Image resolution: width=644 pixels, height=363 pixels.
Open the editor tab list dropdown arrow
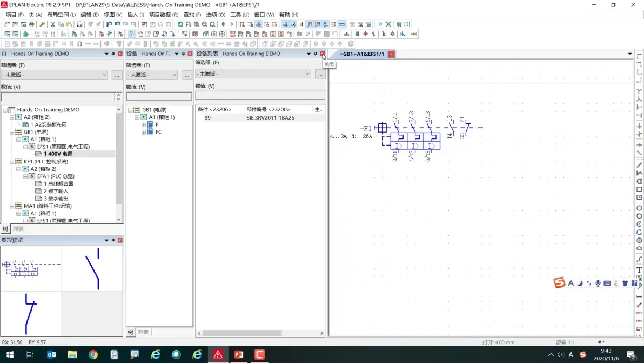tap(630, 54)
